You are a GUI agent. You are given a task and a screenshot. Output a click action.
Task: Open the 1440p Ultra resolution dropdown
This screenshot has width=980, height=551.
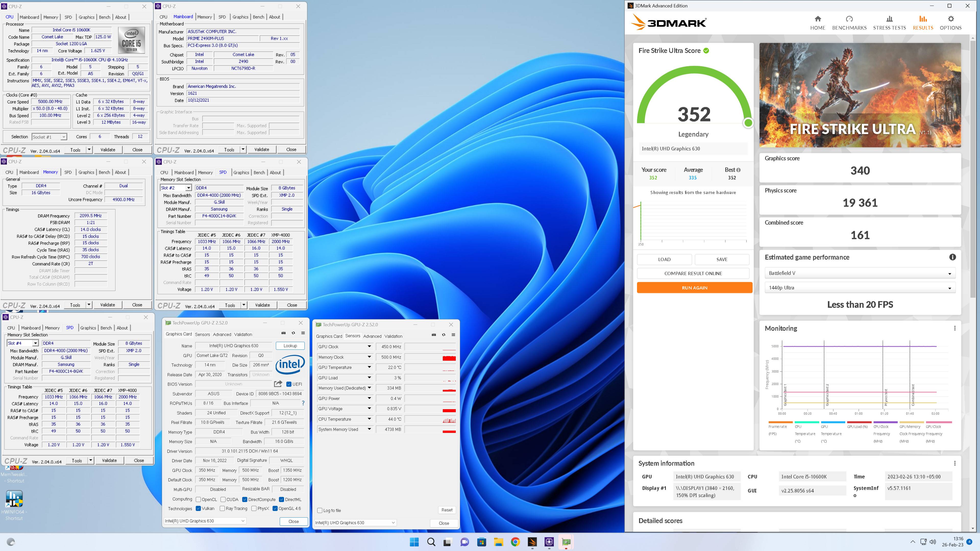click(x=860, y=287)
